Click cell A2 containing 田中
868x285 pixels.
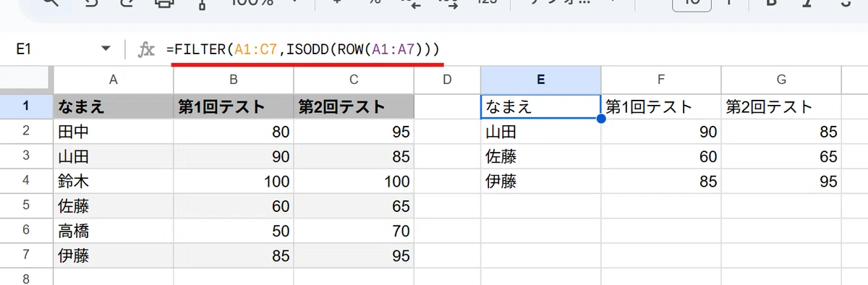(x=113, y=132)
